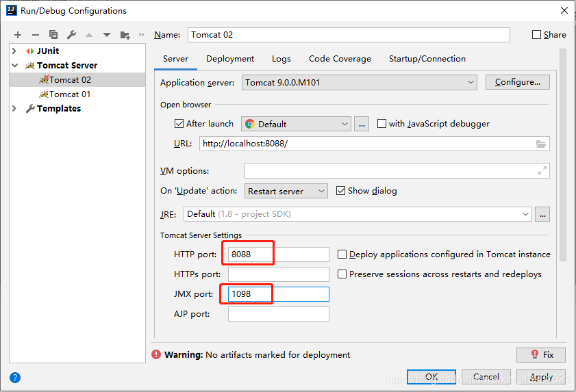The width and height of the screenshot is (576, 392).
Task: Enable Deploy applications configured in Tomcat instance
Action: (x=342, y=254)
